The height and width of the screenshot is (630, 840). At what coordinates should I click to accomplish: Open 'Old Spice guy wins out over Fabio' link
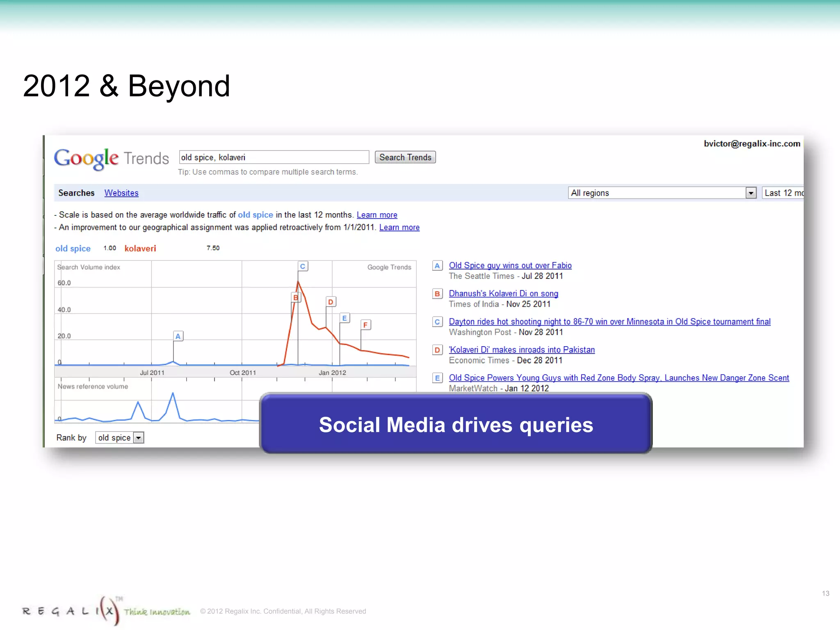pos(510,265)
